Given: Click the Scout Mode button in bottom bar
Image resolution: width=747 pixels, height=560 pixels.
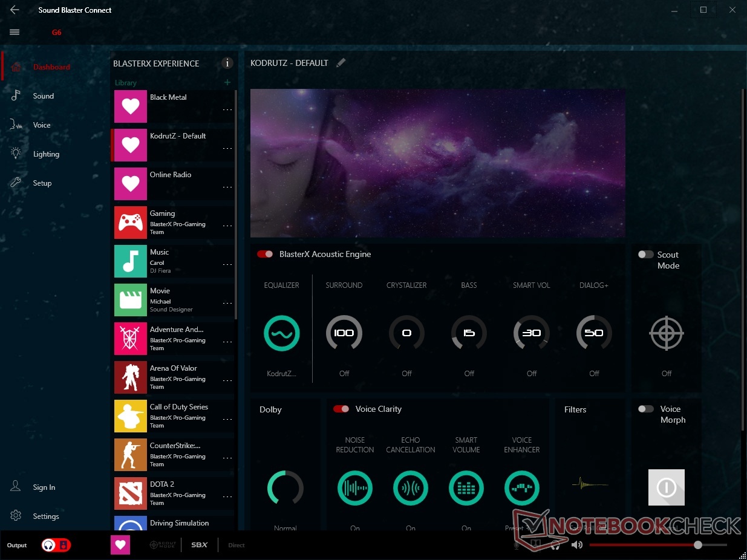Looking at the screenshot, I should click(163, 545).
